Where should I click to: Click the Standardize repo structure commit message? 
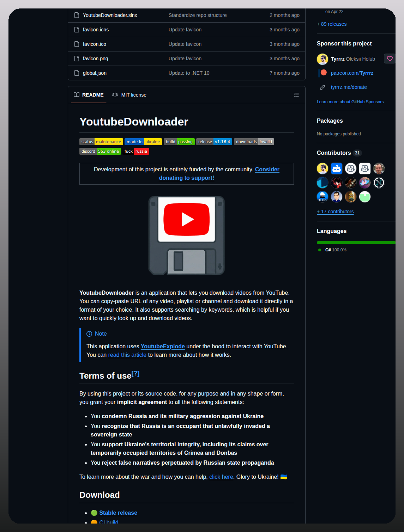198,15
